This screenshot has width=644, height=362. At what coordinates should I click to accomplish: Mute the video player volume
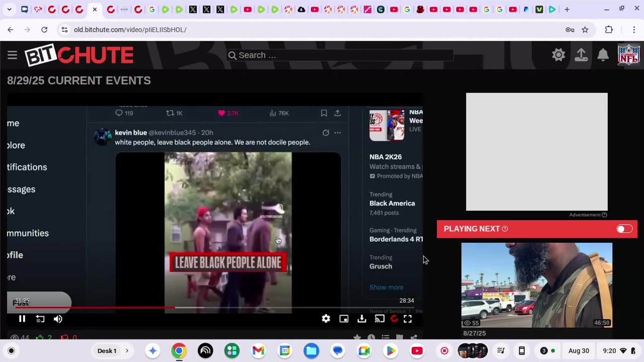point(58,319)
